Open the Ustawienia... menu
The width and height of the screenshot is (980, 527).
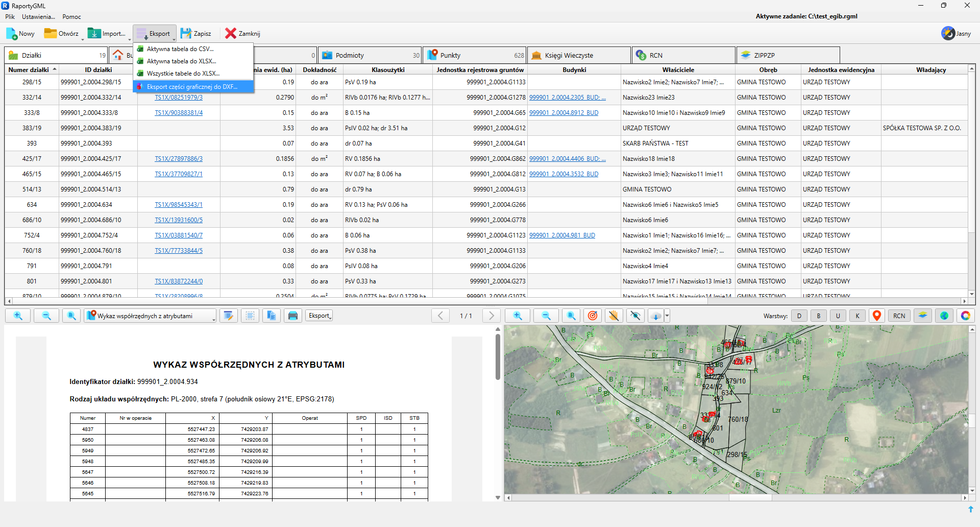click(x=38, y=17)
